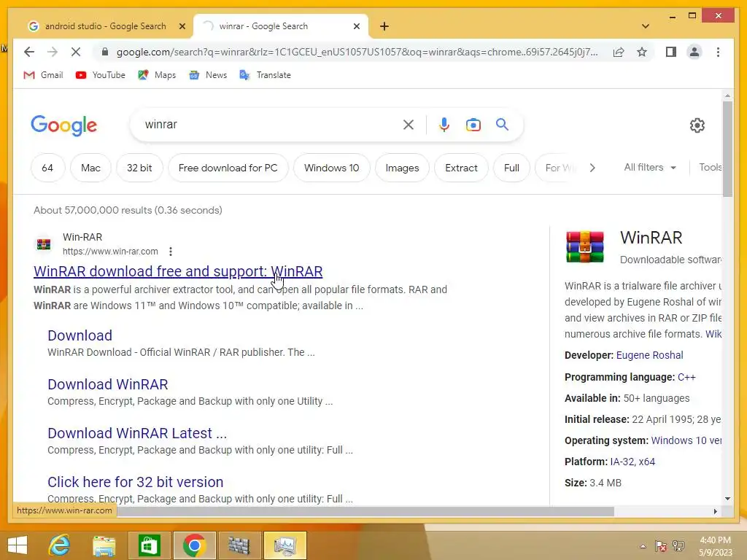Open the Action Center flag tray icon
The image size is (747, 560).
[x=660, y=545]
